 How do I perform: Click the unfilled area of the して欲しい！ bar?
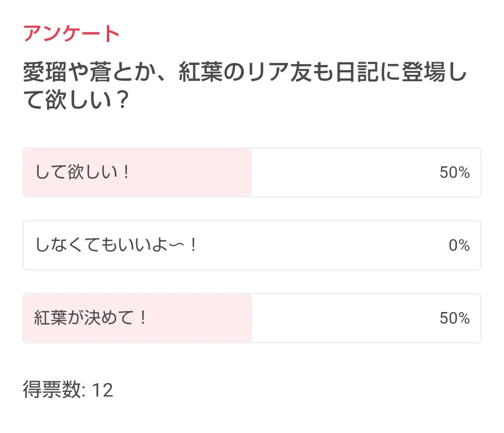click(x=345, y=172)
